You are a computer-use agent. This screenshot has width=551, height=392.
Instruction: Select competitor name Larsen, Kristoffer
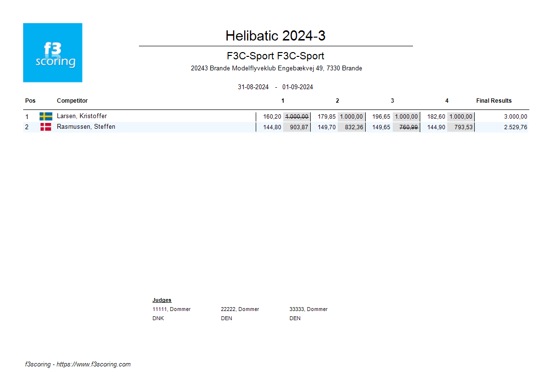(82, 116)
